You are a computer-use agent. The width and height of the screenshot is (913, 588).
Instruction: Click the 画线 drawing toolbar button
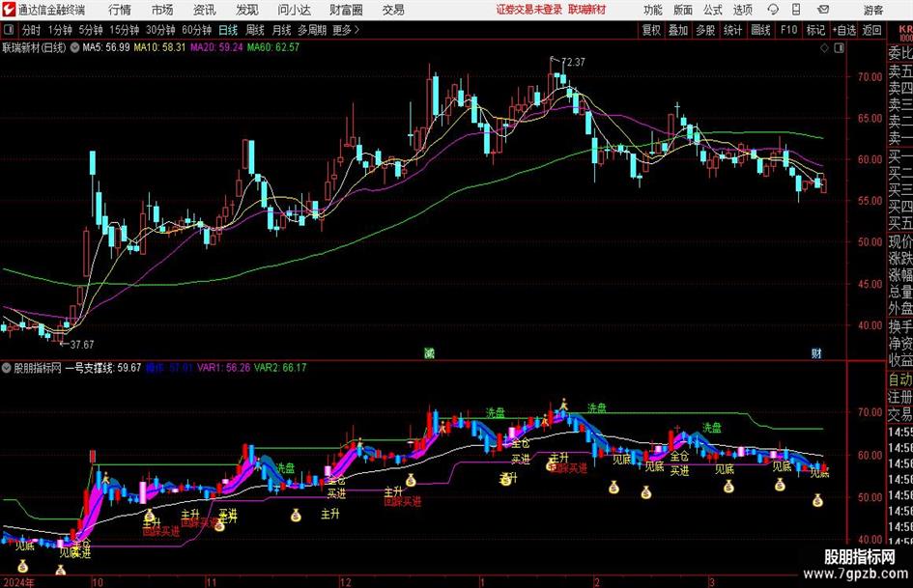(x=761, y=30)
